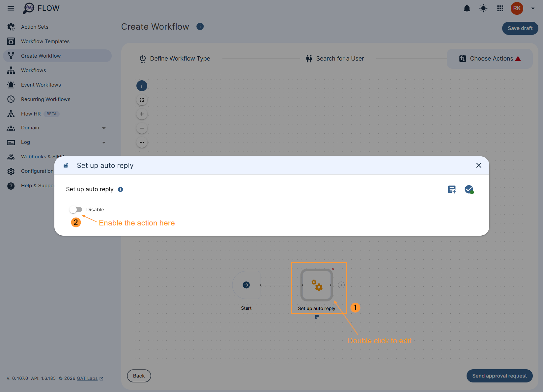Expand the Domain sidebar section

click(104, 128)
